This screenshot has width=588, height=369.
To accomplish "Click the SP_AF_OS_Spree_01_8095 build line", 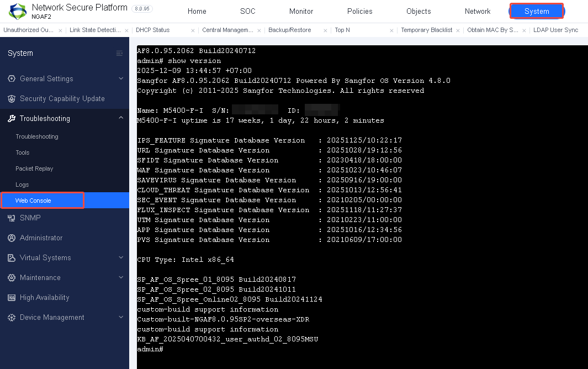I will [216, 280].
